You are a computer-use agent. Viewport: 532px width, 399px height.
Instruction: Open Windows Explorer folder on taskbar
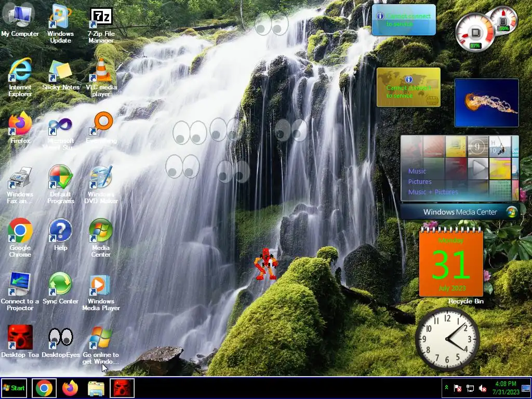click(x=96, y=389)
